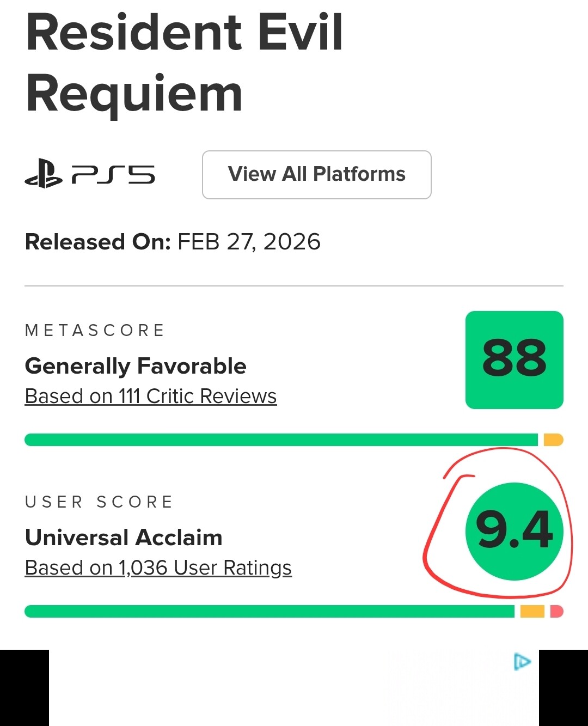The width and height of the screenshot is (588, 726).
Task: Click the PS5 wordmark logo
Action: click(x=113, y=175)
